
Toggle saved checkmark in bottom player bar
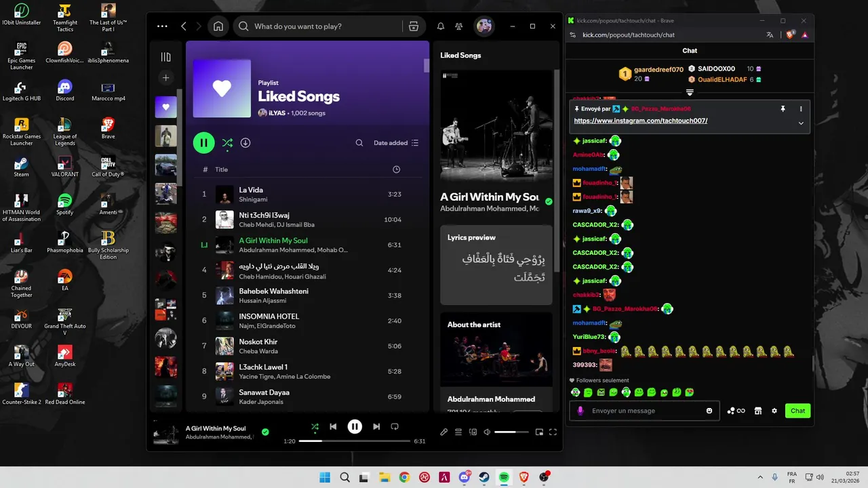click(x=265, y=432)
